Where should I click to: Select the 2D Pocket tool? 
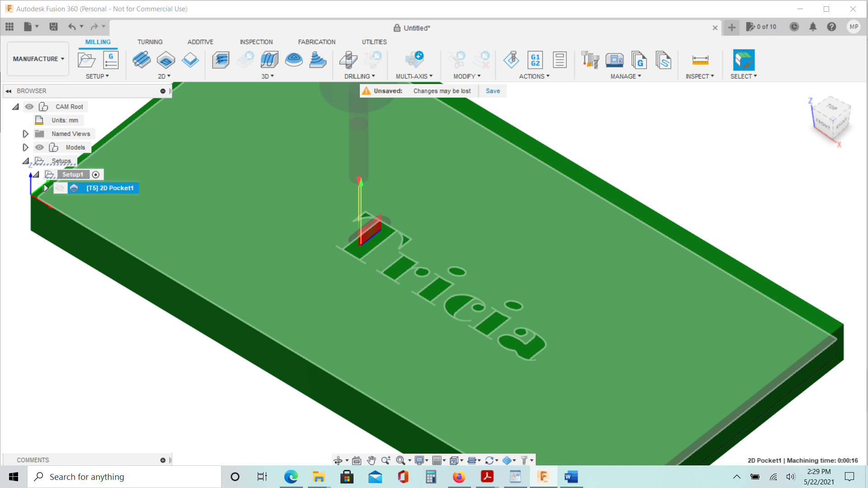(x=166, y=60)
